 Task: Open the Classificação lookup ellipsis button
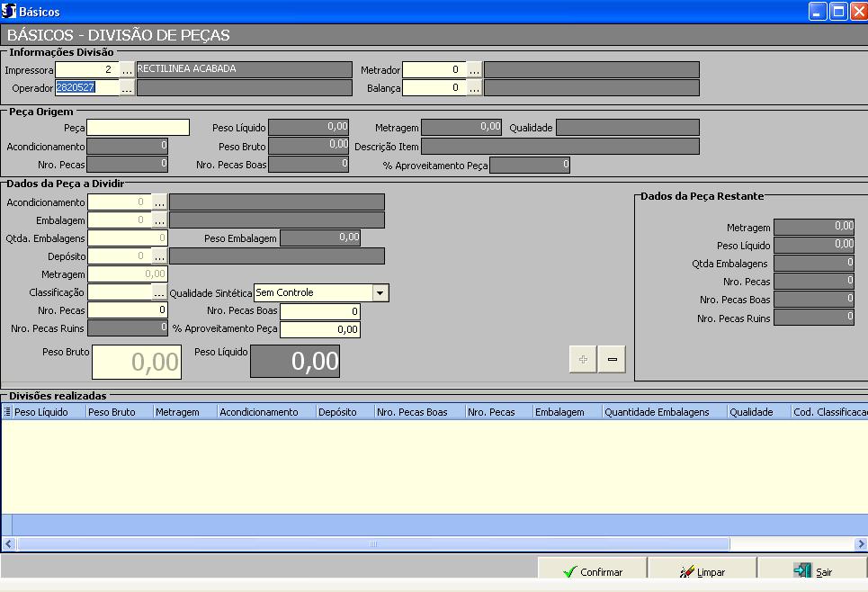point(159,292)
